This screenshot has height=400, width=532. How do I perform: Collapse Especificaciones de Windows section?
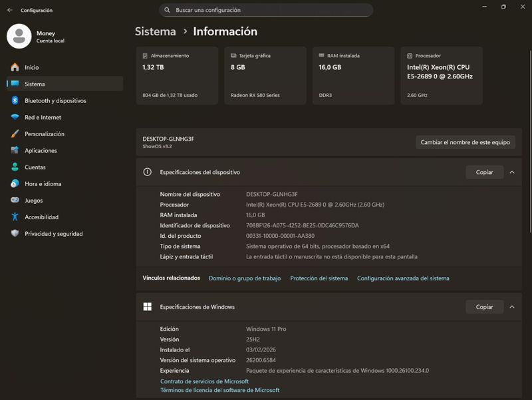click(512, 307)
